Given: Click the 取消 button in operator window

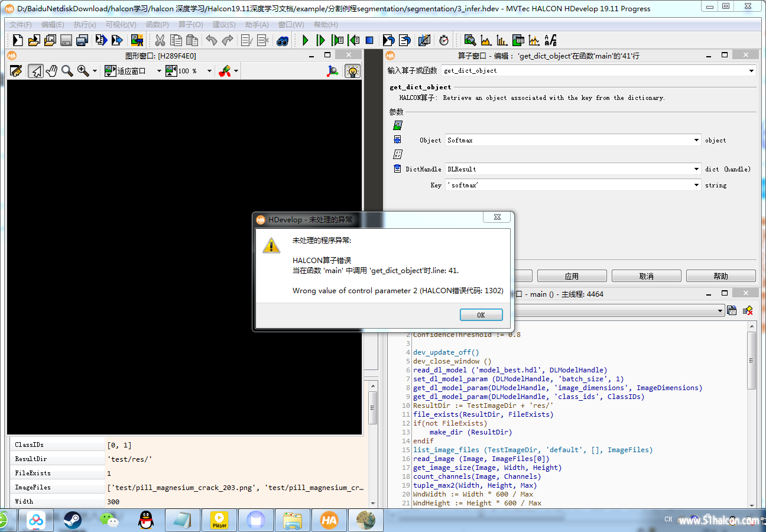Looking at the screenshot, I should tap(646, 276).
